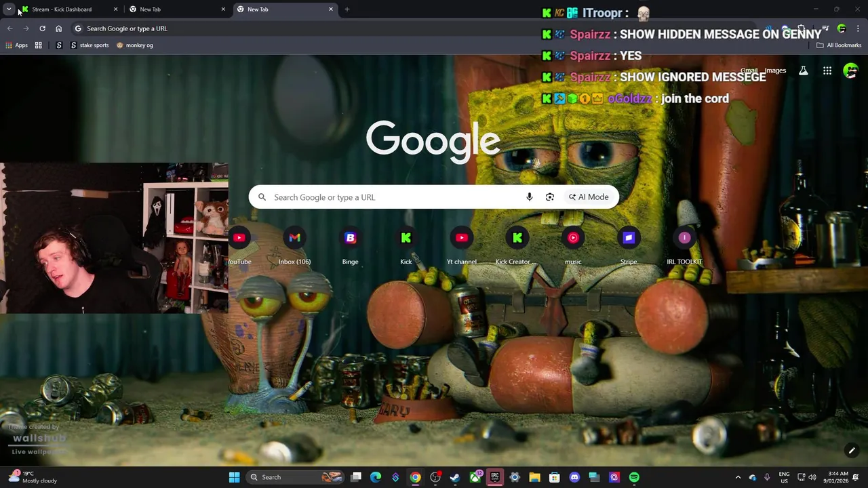Screen dimensions: 868x488
Task: Open the Images link
Action: click(x=775, y=70)
